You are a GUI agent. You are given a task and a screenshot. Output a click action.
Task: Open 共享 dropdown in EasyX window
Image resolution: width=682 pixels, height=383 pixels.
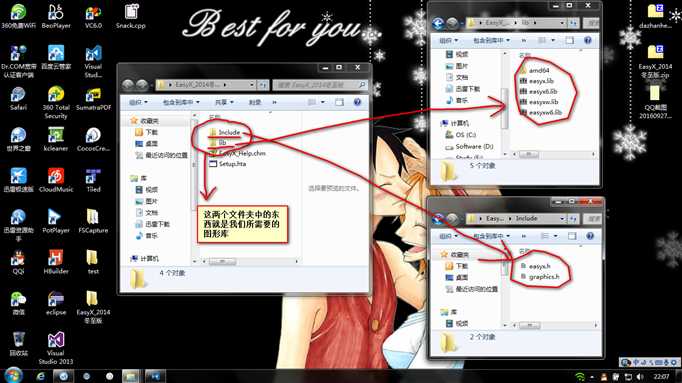click(224, 102)
